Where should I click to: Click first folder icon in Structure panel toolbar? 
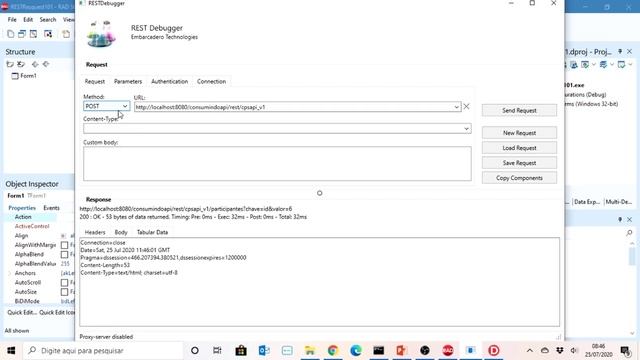click(x=10, y=64)
